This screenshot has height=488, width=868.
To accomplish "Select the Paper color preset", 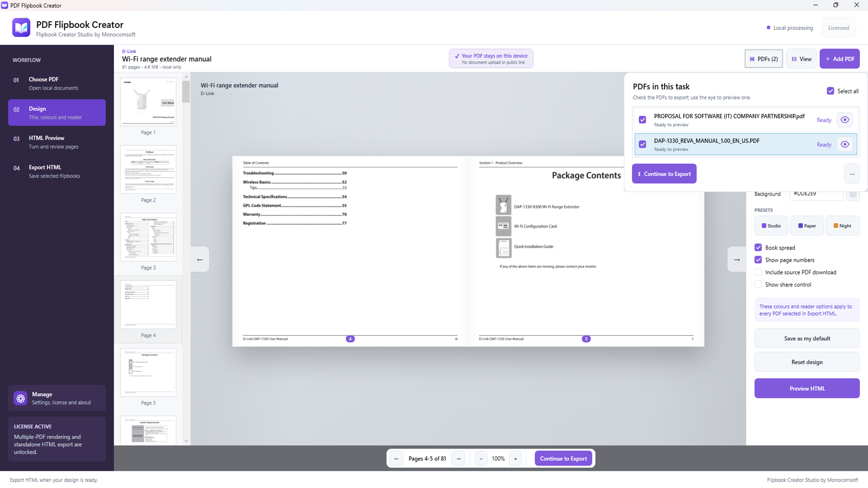I will 807,226.
